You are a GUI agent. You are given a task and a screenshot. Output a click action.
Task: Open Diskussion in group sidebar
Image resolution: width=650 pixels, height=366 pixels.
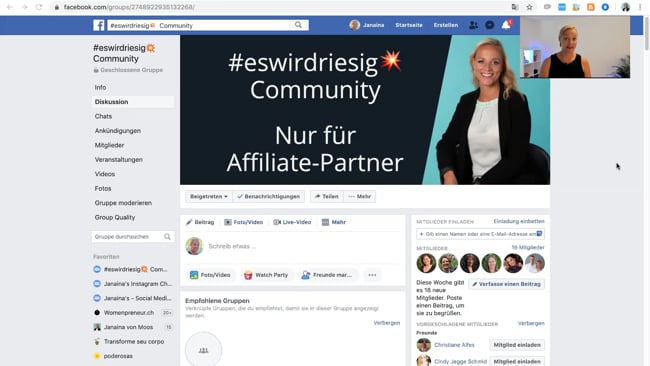tap(133, 102)
